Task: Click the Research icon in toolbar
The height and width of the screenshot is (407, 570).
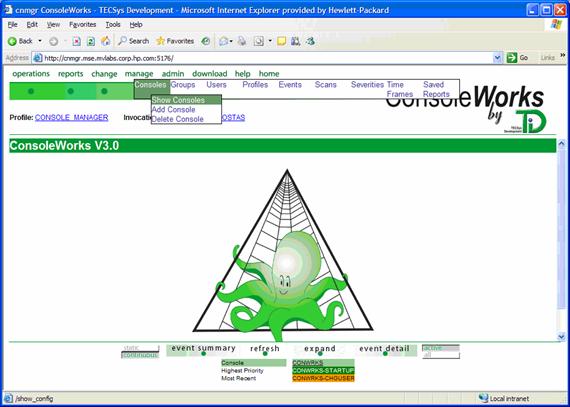Action: tap(295, 41)
